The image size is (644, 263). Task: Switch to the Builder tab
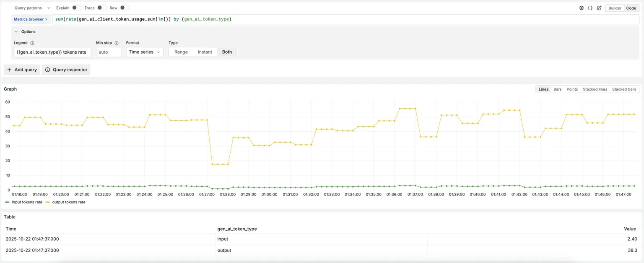pyautogui.click(x=614, y=8)
